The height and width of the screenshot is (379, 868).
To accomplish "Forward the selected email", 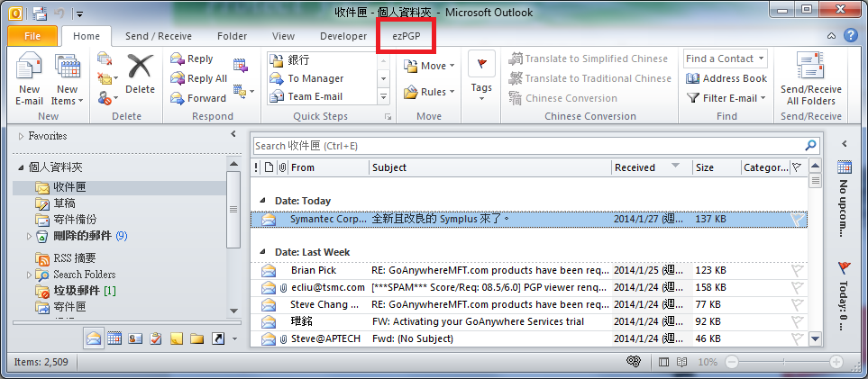I will [198, 98].
